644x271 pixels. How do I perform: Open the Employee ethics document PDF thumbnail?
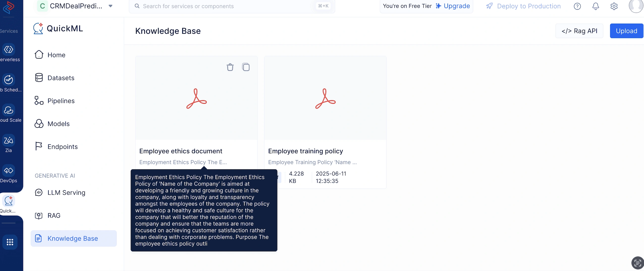click(196, 98)
